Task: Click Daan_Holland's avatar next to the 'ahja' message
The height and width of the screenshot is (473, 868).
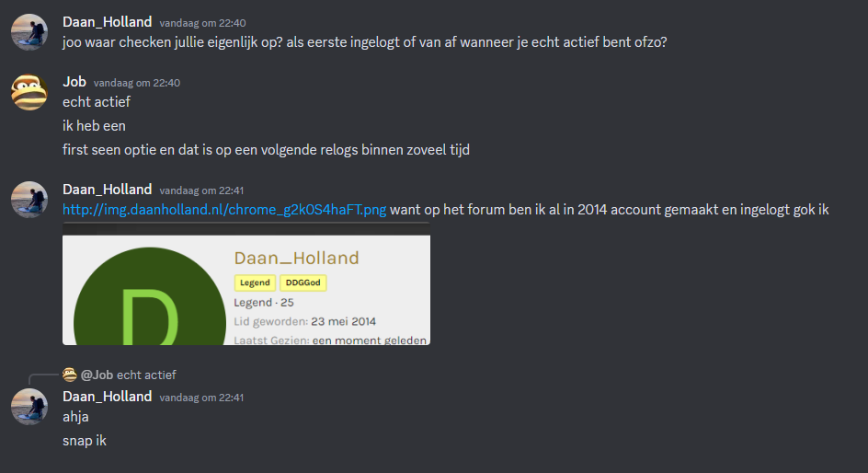Action: (29, 407)
